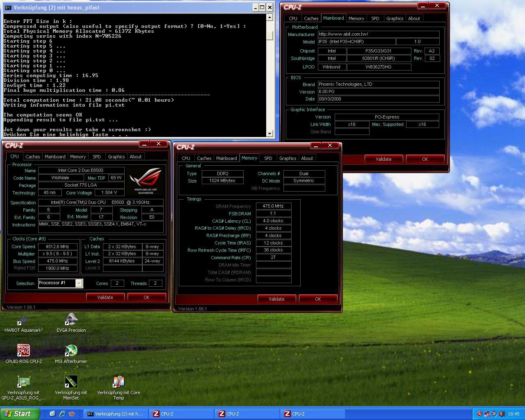The height and width of the screenshot is (420, 525).
Task: Click the CAS# Latency 4.0 clocks value
Action: [274, 221]
